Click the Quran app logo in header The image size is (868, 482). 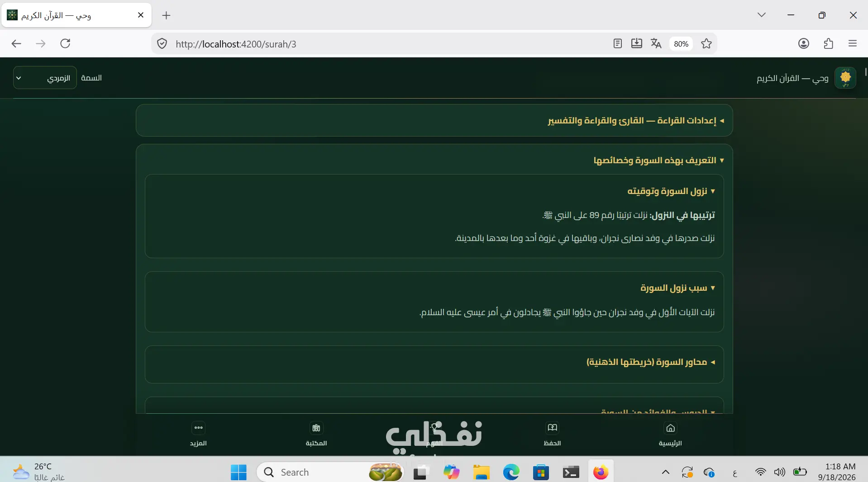[845, 78]
